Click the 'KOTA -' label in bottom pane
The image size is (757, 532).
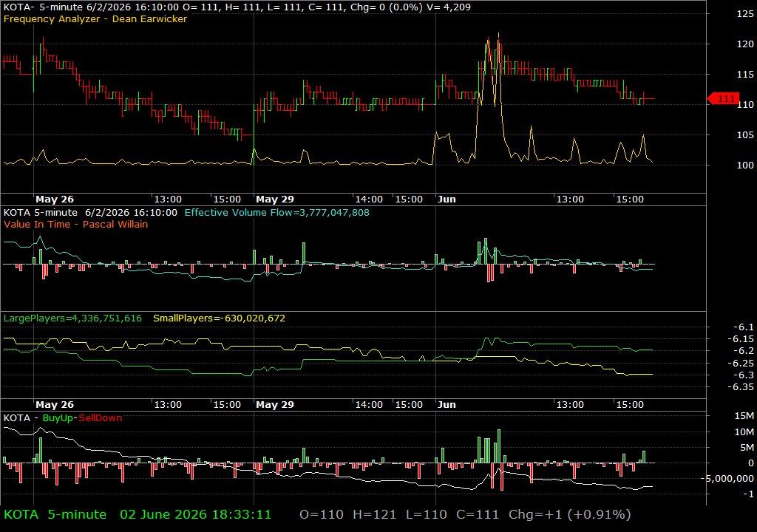tap(21, 418)
